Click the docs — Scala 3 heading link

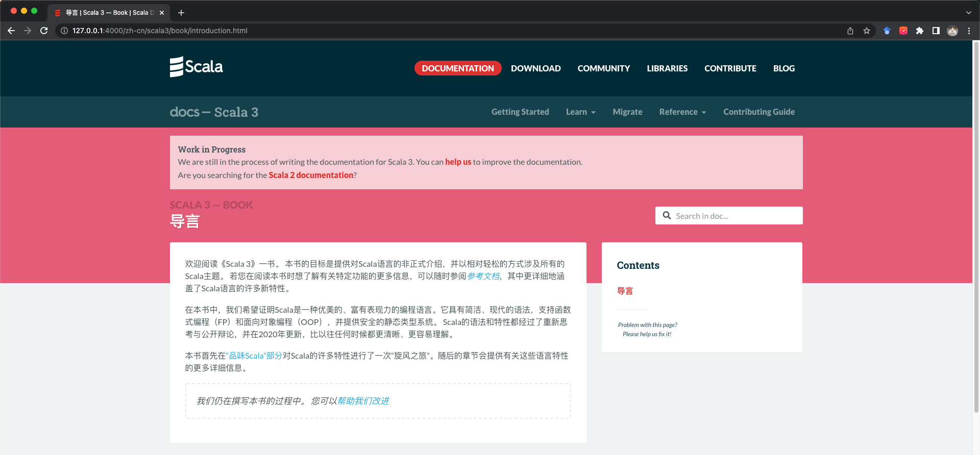coord(214,112)
